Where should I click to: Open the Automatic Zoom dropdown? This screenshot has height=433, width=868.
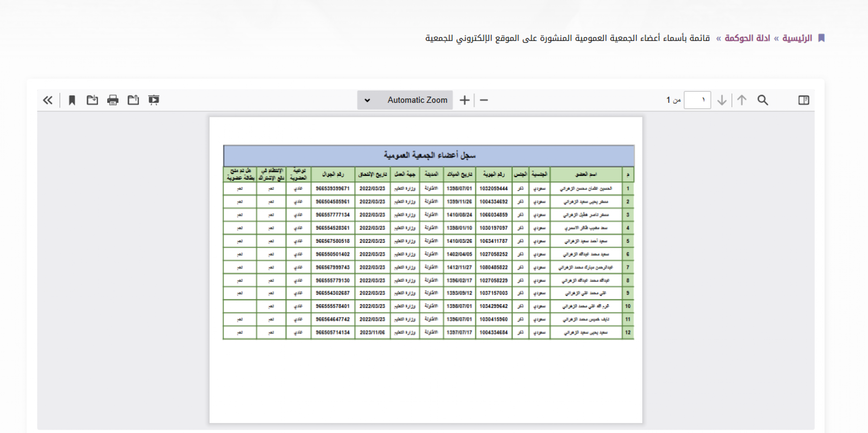click(416, 100)
